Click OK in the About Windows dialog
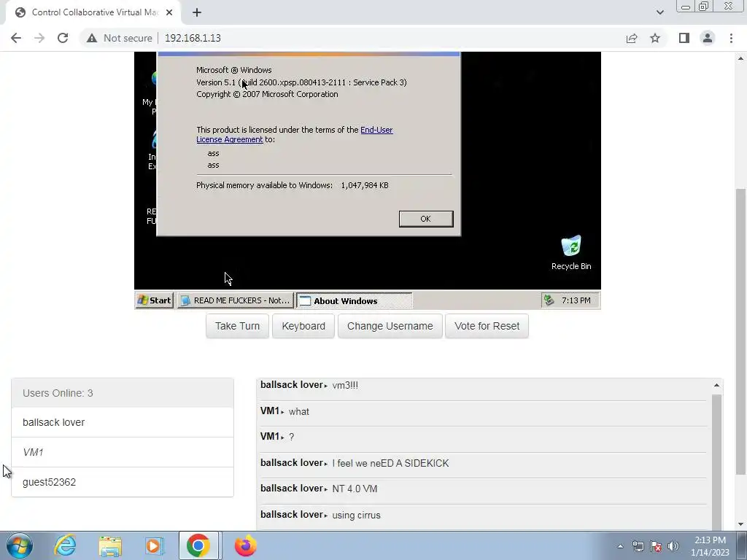 tap(426, 219)
